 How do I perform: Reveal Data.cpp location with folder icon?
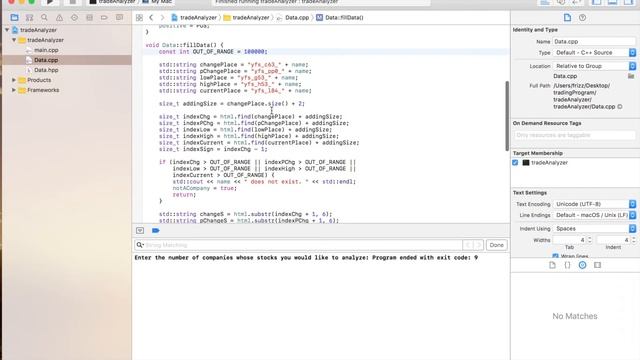click(x=631, y=76)
